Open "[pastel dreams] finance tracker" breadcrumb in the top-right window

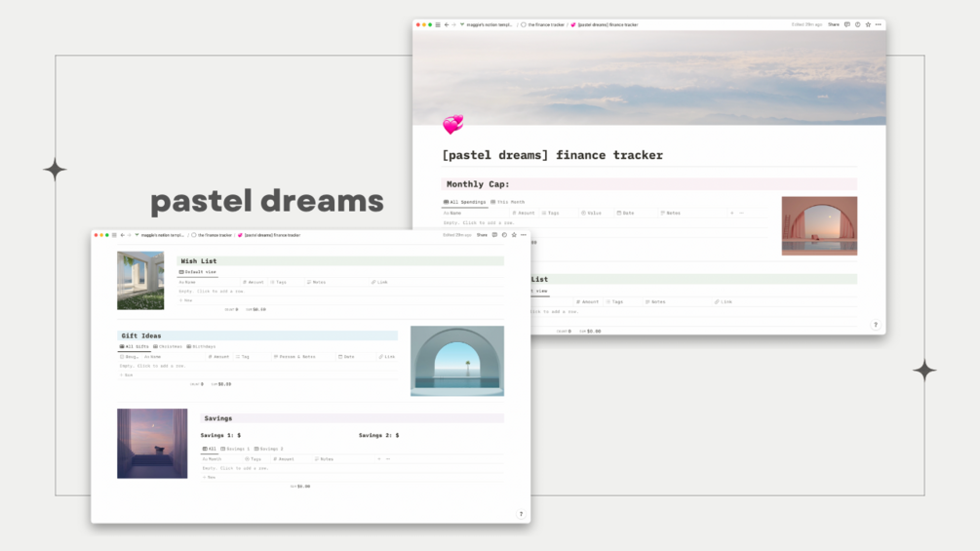(605, 25)
